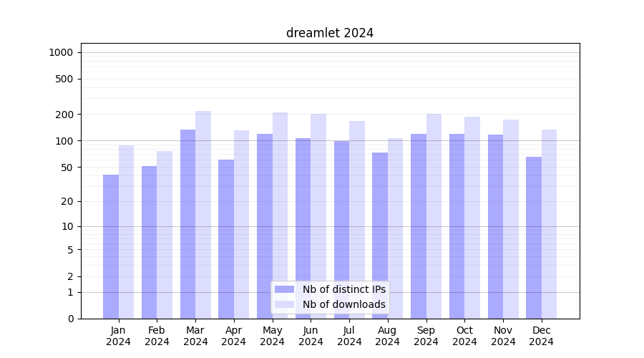Click the chart title 'dreamlet 2024'
Viewport: 644px width, 358px height.
click(x=330, y=33)
